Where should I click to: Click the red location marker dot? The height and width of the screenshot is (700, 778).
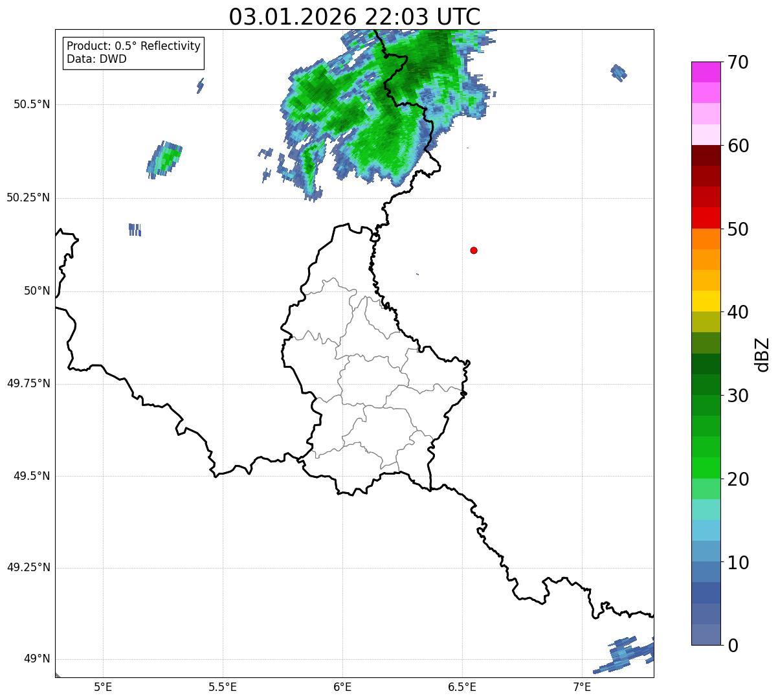click(474, 250)
